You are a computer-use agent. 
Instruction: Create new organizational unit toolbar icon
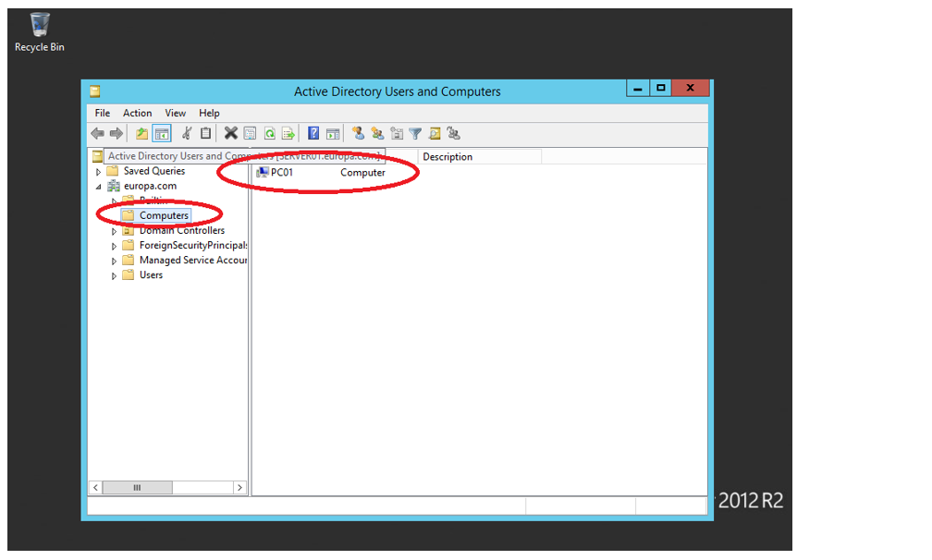397,134
